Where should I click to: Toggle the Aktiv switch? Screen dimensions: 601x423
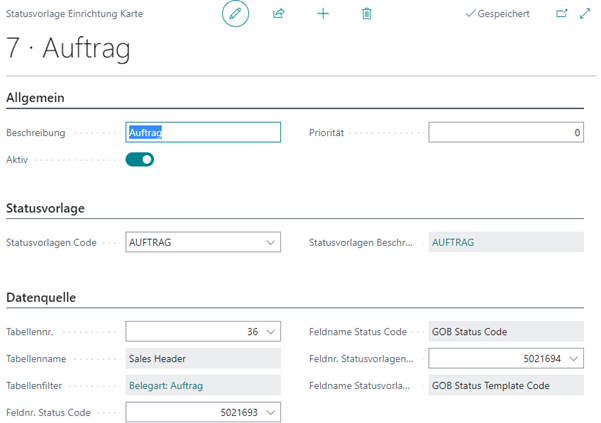point(140,159)
